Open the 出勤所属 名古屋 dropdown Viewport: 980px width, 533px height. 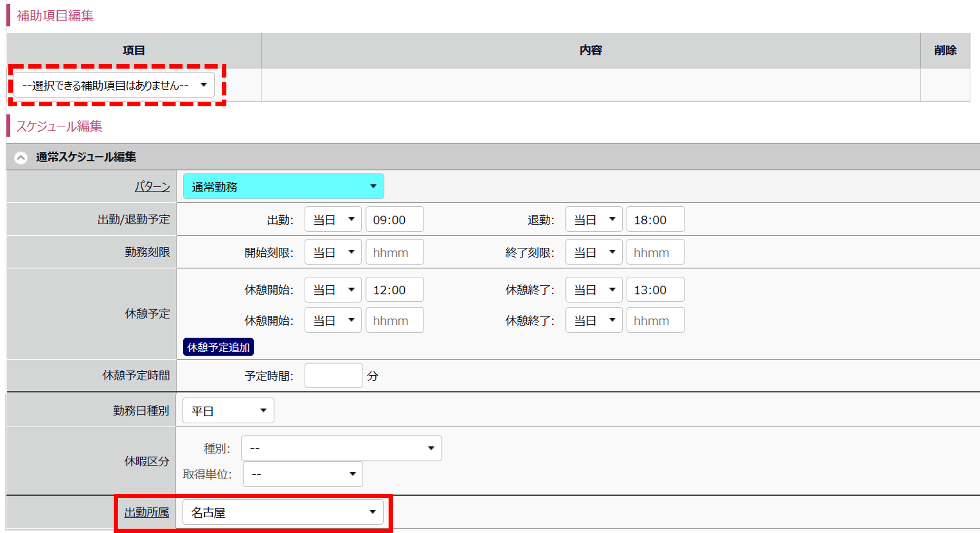(283, 512)
